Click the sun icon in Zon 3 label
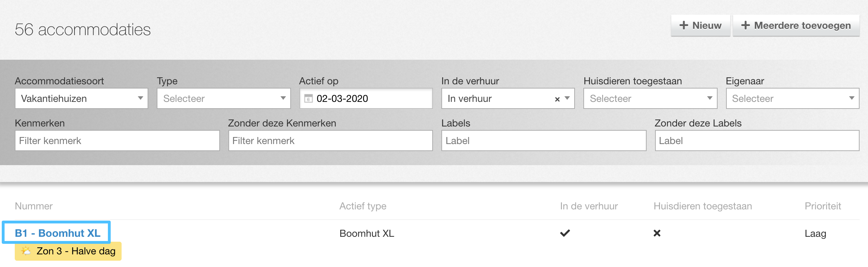 (26, 251)
